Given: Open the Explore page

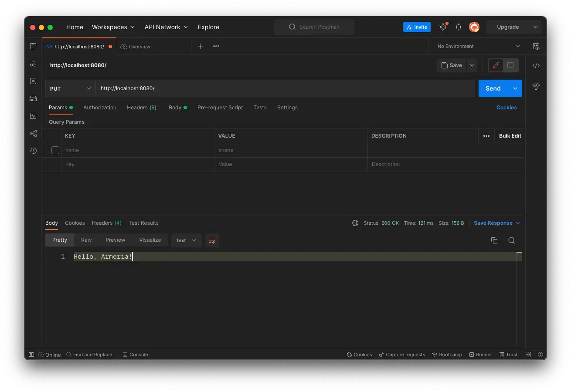Looking at the screenshot, I should point(208,27).
